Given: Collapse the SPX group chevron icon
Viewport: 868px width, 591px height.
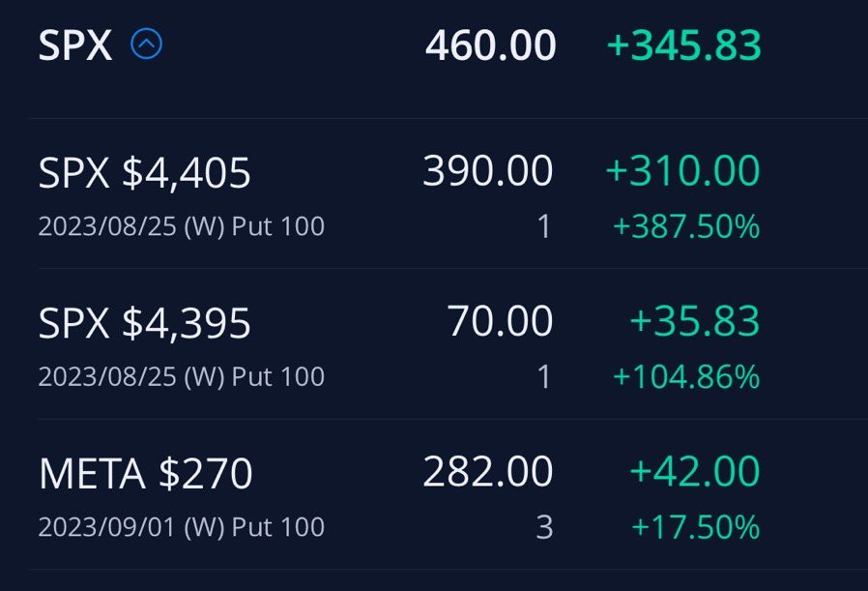Looking at the screenshot, I should coord(147,44).
